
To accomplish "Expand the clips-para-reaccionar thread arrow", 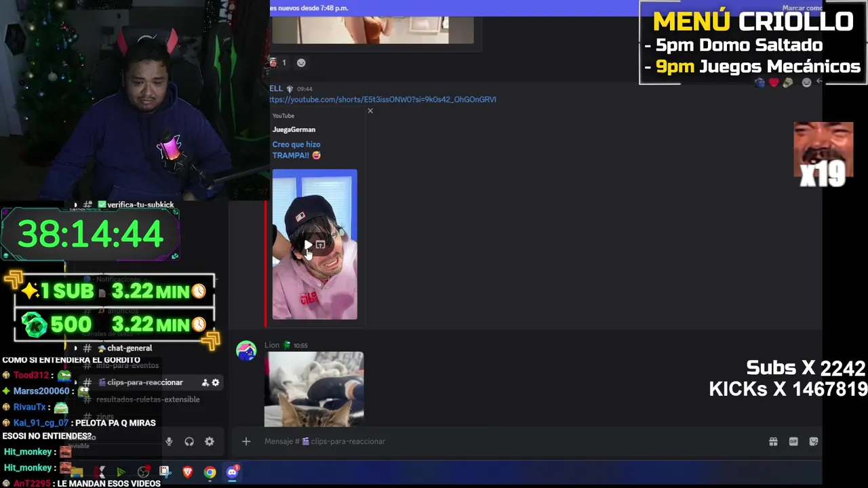I will coord(76,382).
